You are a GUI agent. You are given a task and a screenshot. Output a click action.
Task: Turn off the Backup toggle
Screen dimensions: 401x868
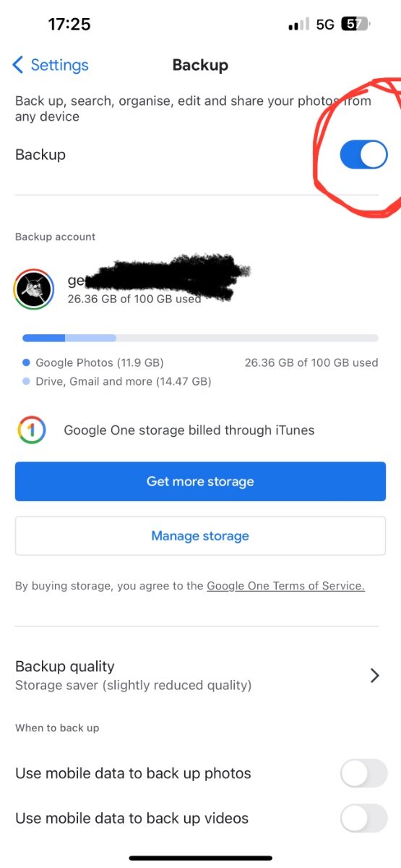pyautogui.click(x=363, y=155)
